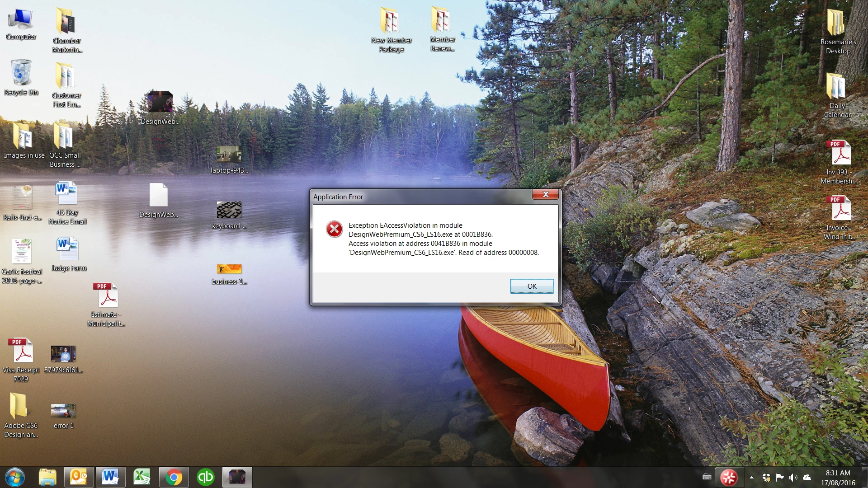Show hidden system tray icons arrow
Image resolution: width=868 pixels, height=488 pixels.
point(751,477)
